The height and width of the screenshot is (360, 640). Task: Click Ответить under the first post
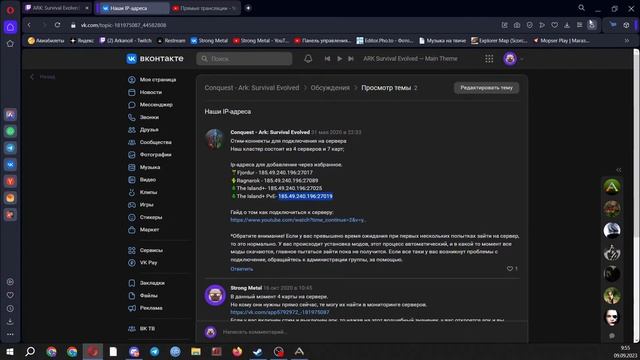pyautogui.click(x=242, y=269)
